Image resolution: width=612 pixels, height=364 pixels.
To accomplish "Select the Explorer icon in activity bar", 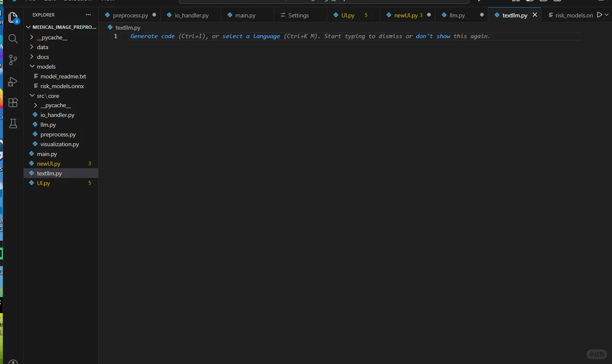I will pyautogui.click(x=13, y=18).
